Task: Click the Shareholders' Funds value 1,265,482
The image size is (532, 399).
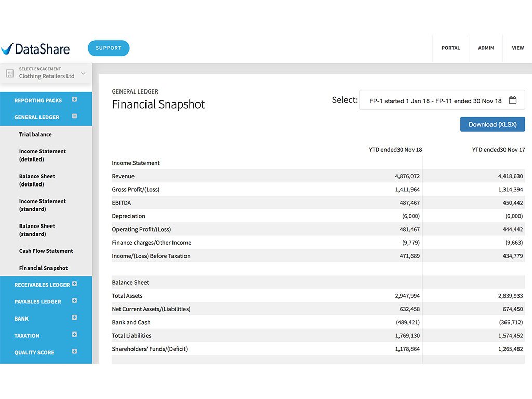Action: pos(510,349)
